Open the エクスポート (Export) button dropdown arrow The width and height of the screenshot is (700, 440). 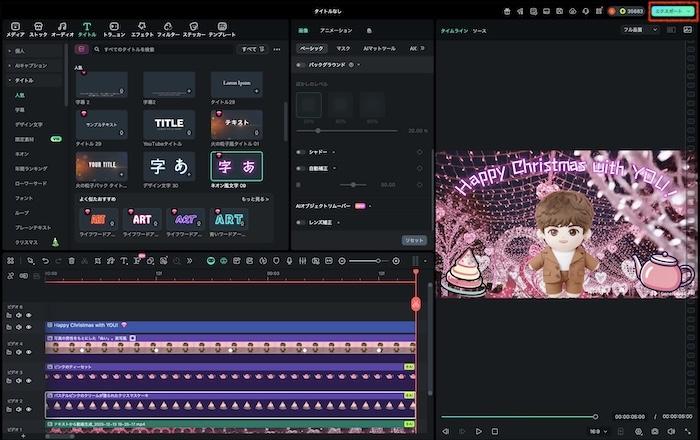689,11
